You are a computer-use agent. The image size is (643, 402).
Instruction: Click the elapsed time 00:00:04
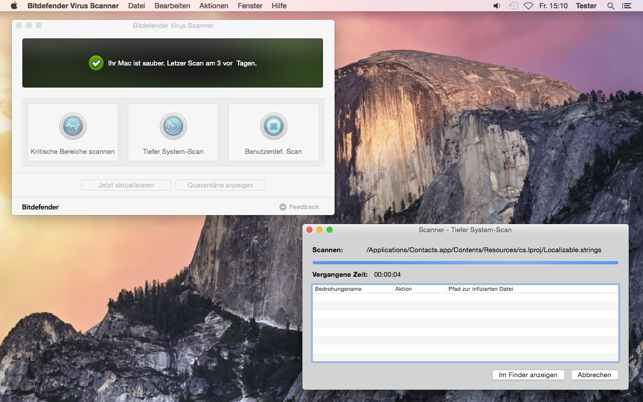(x=387, y=274)
